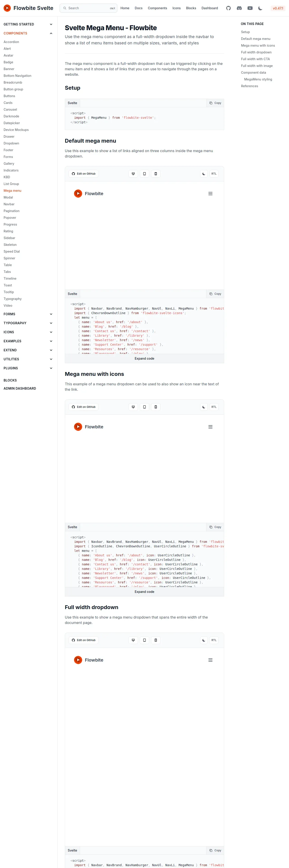Open the Discord icon in header
This screenshot has height=868, width=289.
pyautogui.click(x=239, y=8)
